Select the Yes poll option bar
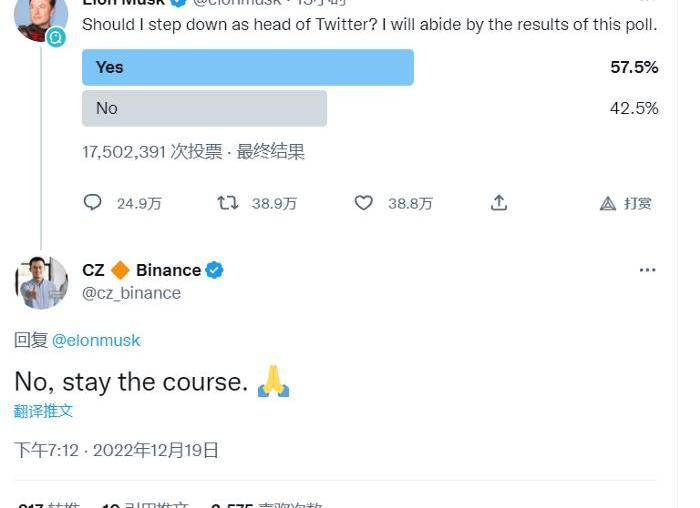Image resolution: width=700 pixels, height=508 pixels. click(247, 67)
